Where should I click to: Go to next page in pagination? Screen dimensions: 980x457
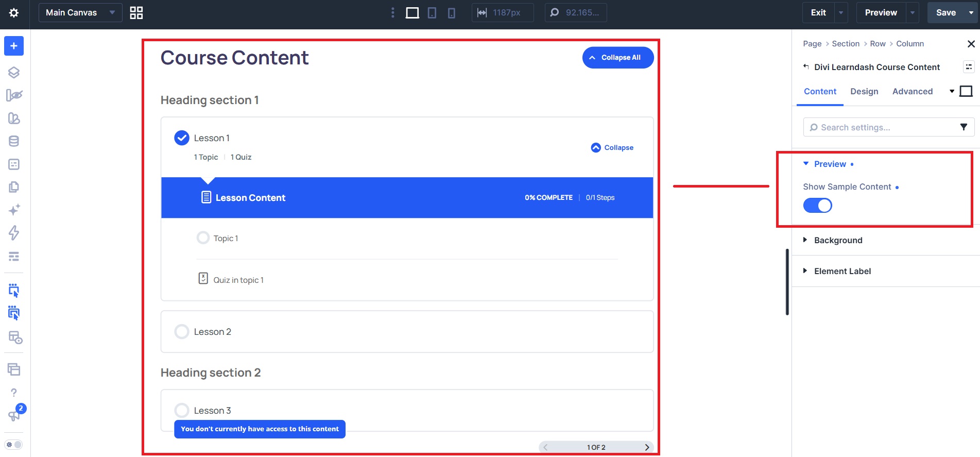pyautogui.click(x=647, y=447)
